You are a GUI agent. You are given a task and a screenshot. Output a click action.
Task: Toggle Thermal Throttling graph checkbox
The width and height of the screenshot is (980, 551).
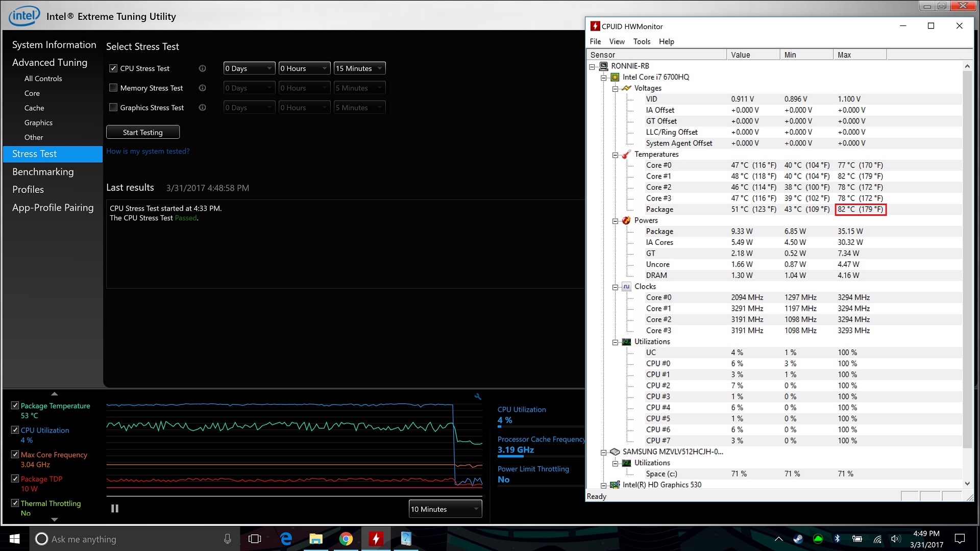pyautogui.click(x=15, y=503)
